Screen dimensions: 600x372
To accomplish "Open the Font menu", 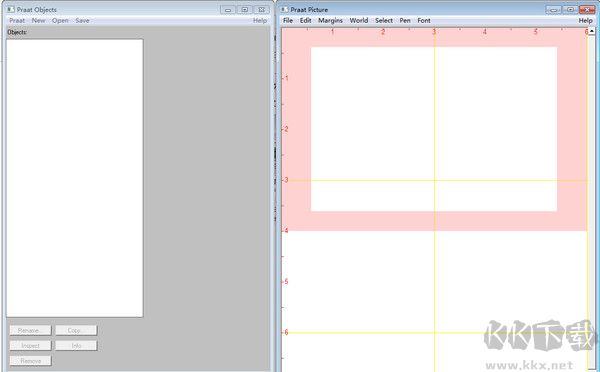I will [x=424, y=21].
